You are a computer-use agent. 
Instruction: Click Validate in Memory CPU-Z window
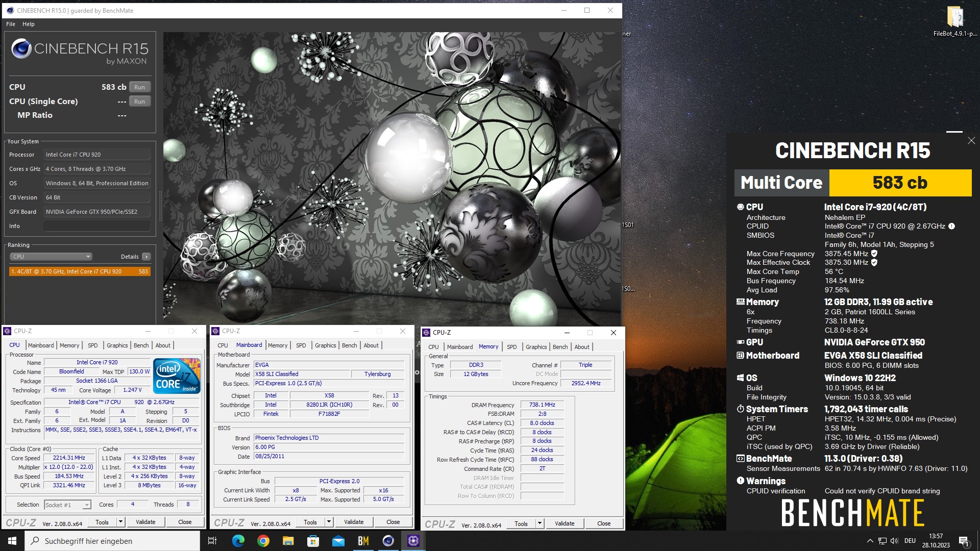565,523
